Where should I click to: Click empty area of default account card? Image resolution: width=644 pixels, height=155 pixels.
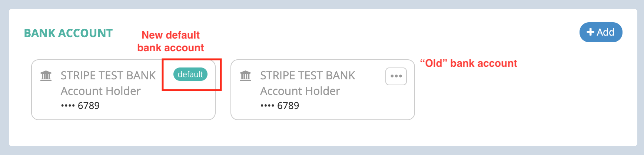pos(167,106)
